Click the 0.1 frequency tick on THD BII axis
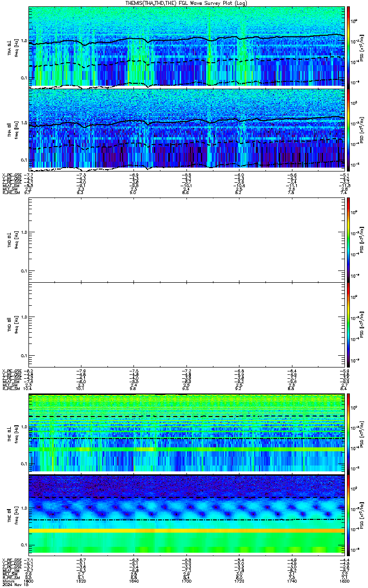 coord(24,355)
